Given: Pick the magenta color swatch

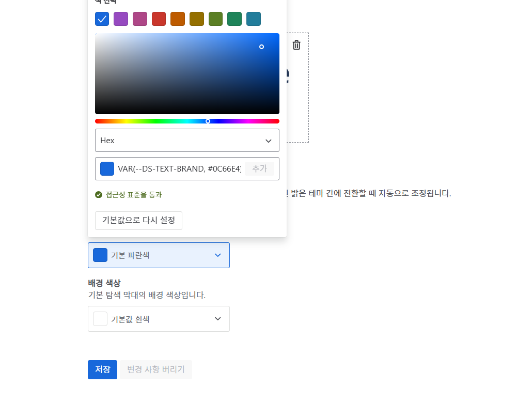Looking at the screenshot, I should [x=140, y=19].
